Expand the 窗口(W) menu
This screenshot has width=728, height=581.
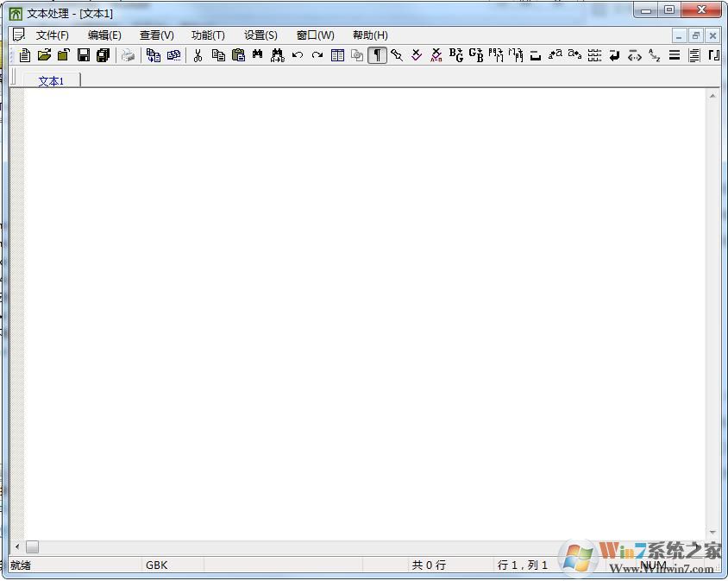(x=315, y=35)
